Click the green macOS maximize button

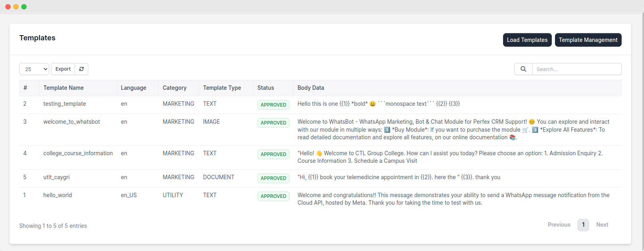coord(24,7)
